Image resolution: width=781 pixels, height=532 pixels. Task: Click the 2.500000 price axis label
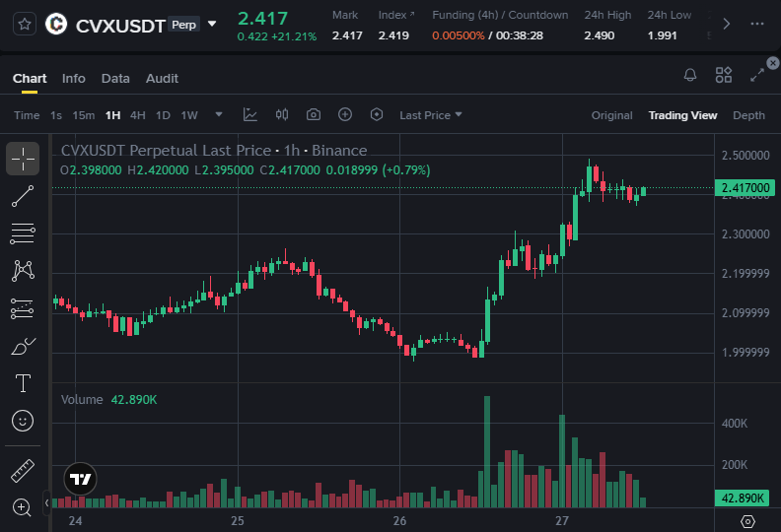(745, 156)
